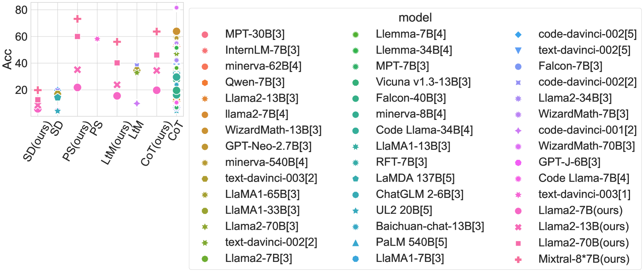Click the 'model' legend title
This screenshot has height=272, width=644.
(415, 17)
